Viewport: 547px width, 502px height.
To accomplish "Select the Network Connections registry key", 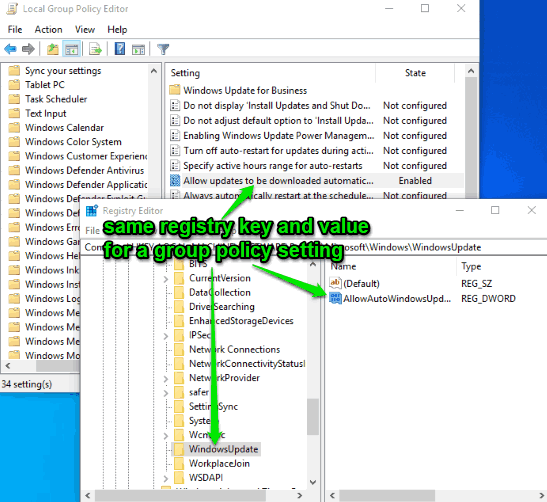I will [234, 349].
